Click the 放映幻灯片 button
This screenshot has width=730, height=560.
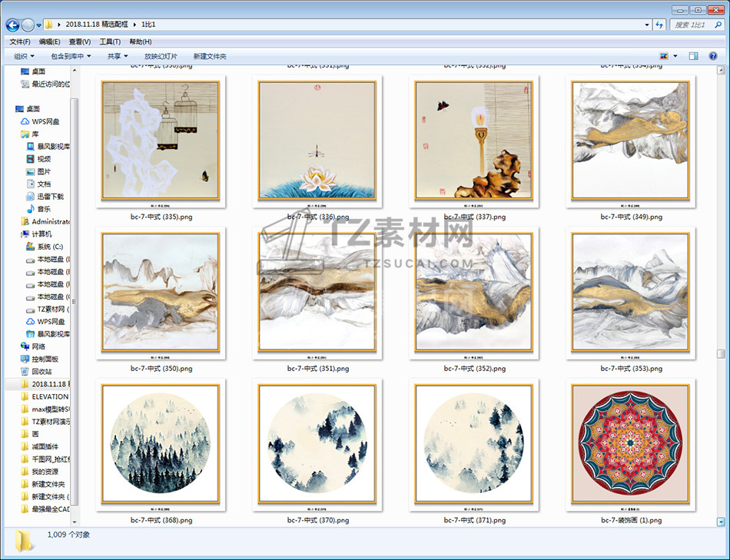click(161, 56)
